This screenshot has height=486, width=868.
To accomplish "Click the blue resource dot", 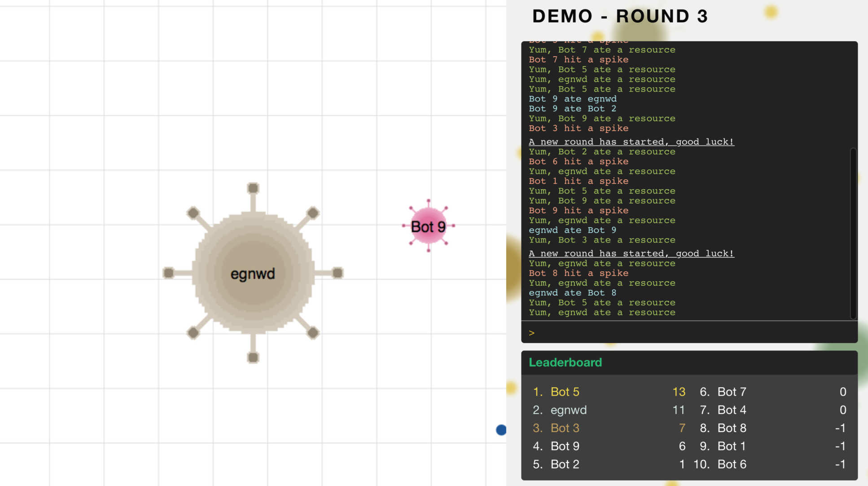I will pyautogui.click(x=501, y=430).
